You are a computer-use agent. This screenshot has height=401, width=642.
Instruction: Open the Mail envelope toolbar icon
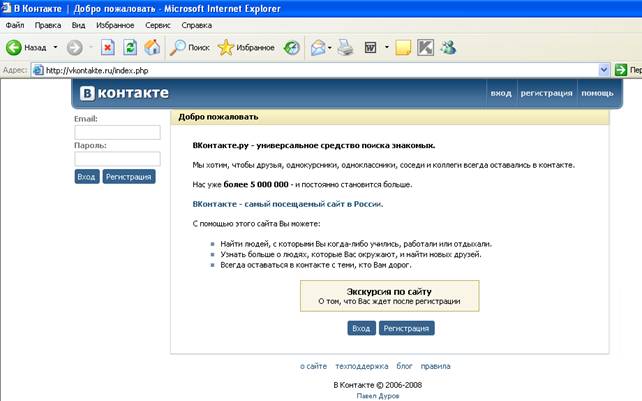(318, 47)
